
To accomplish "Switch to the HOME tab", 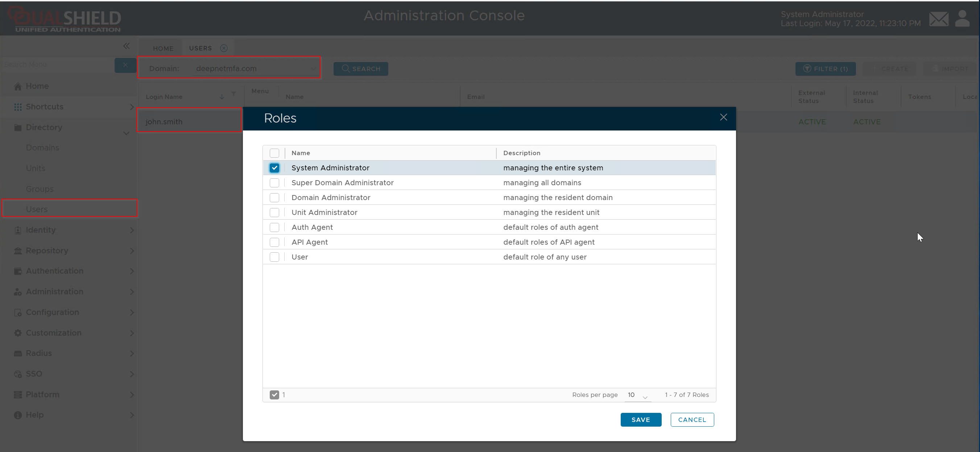I will coord(163,48).
